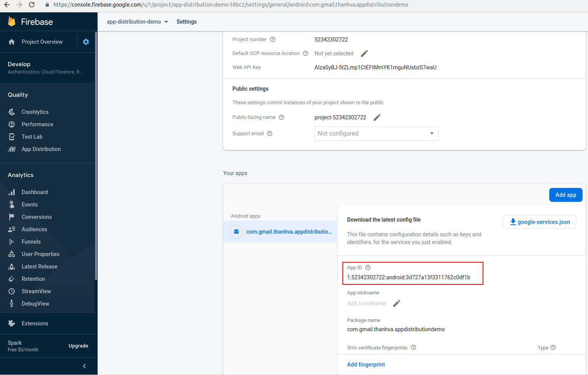Screen dimensions: 588x375
Task: Select the com.gmail.thanhva Android app entry
Action: click(x=289, y=232)
